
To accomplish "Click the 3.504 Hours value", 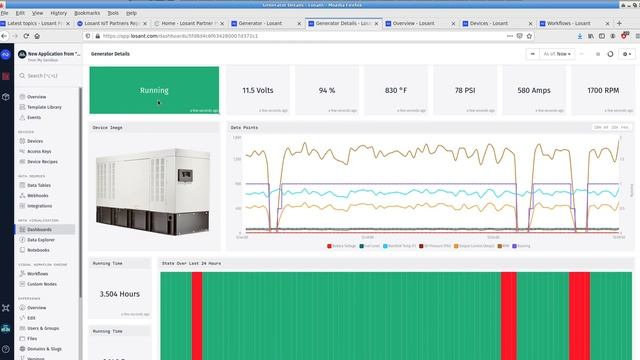I will coord(120,294).
